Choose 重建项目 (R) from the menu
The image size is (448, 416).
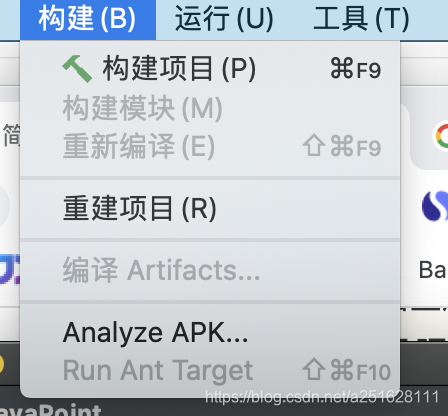coord(210,209)
